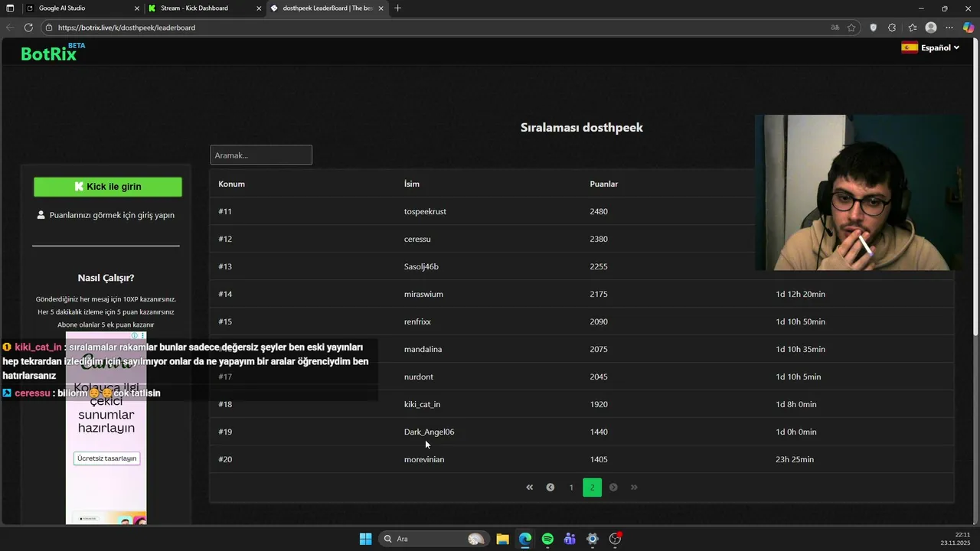Click the BotRix logo
The image size is (980, 551).
pos(53,52)
